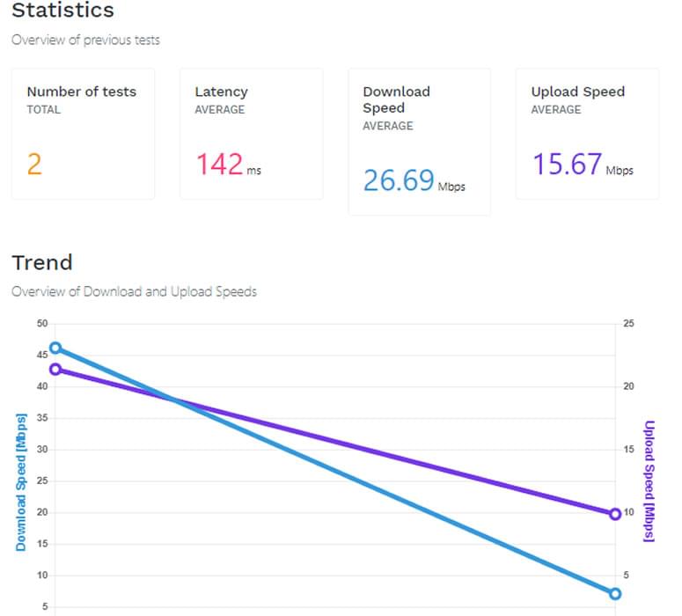Image resolution: width=682 pixels, height=616 pixels.
Task: Click the Download Speed [Mbps] axis label
Action: point(21,482)
